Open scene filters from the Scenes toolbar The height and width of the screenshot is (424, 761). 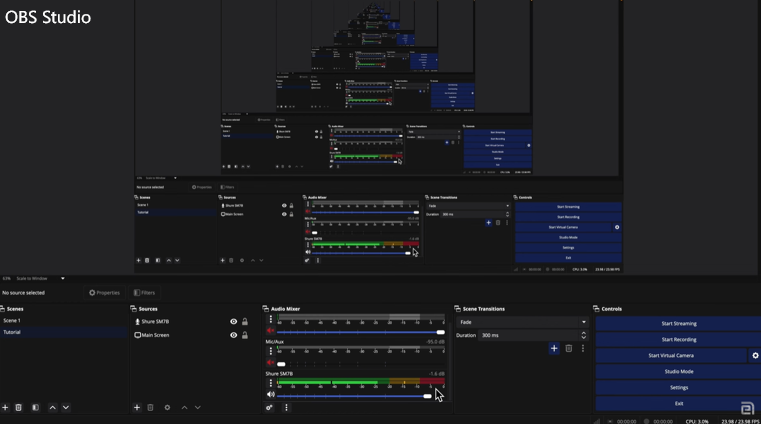[x=35, y=408]
